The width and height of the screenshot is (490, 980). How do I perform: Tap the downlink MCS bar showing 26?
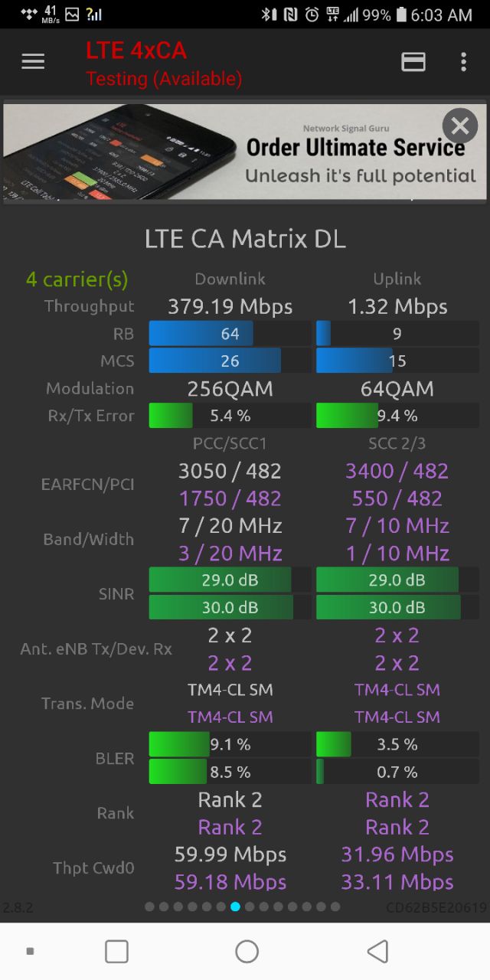pyautogui.click(x=230, y=361)
